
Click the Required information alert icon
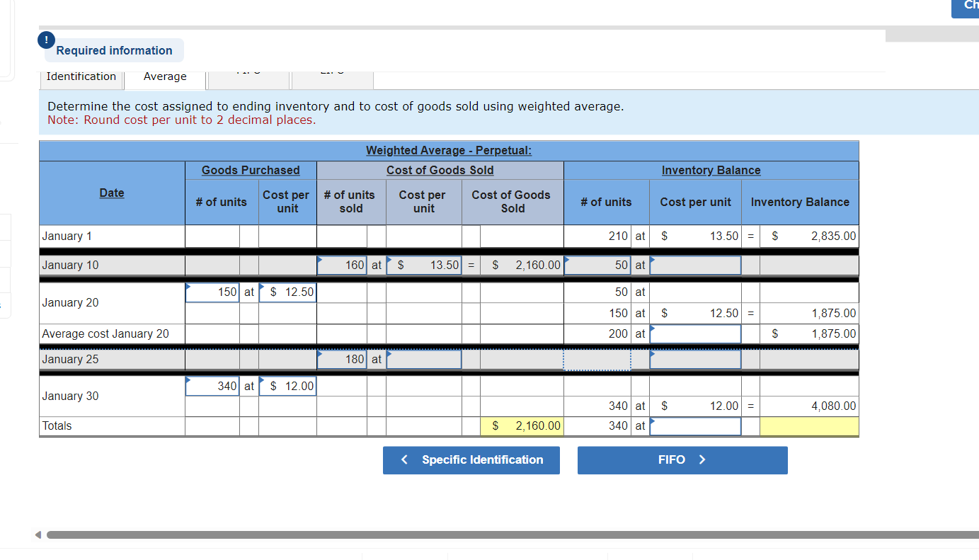tap(46, 40)
